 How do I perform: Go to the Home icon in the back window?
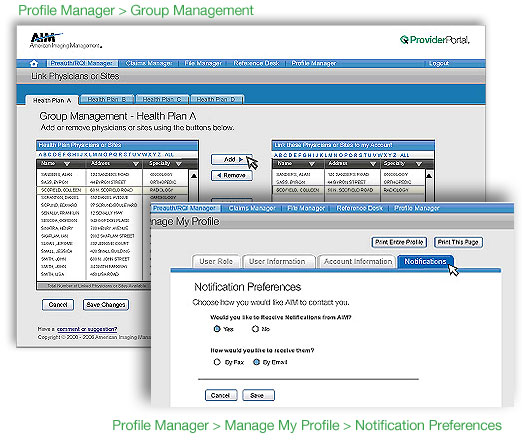click(x=34, y=63)
